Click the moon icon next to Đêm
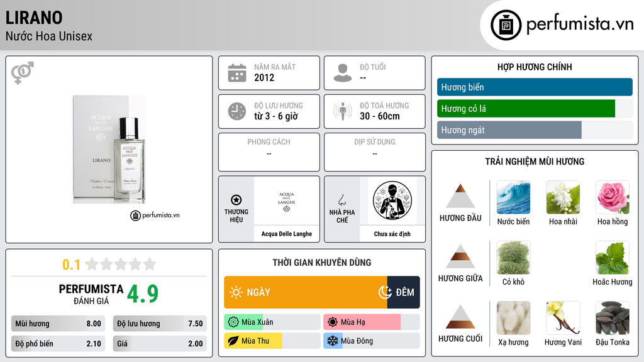This screenshot has width=644, height=362. click(385, 292)
